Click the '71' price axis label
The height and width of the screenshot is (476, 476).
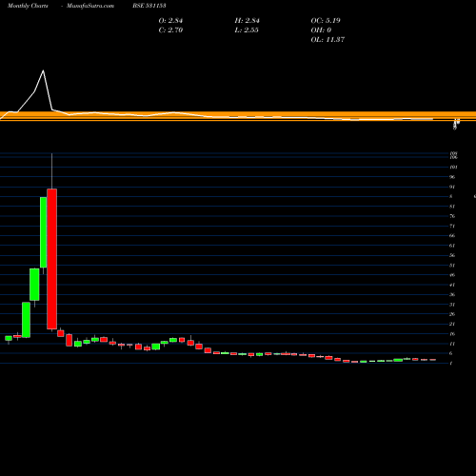pos(452,227)
